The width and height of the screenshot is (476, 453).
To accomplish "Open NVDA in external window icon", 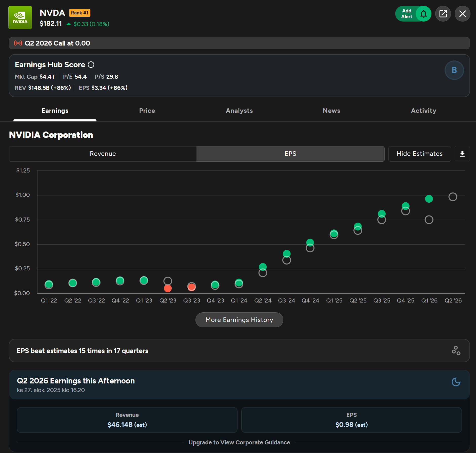I will tap(443, 14).
